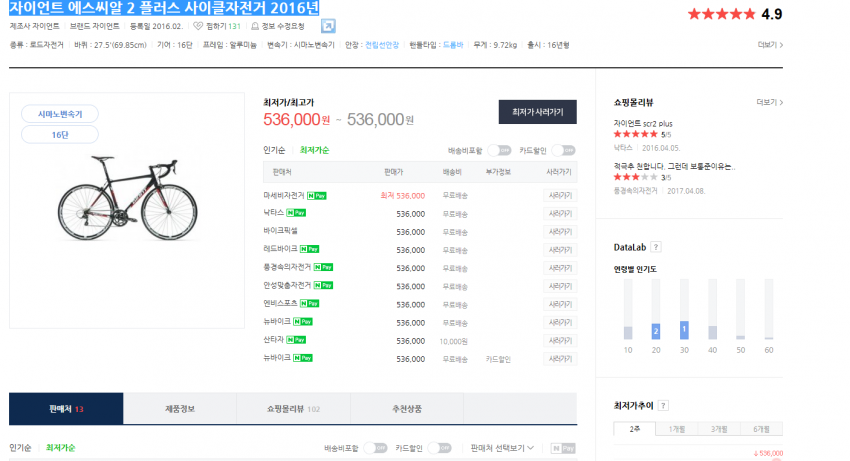Select the 1개월 price trend tab
The height and width of the screenshot is (461, 850).
click(x=677, y=429)
